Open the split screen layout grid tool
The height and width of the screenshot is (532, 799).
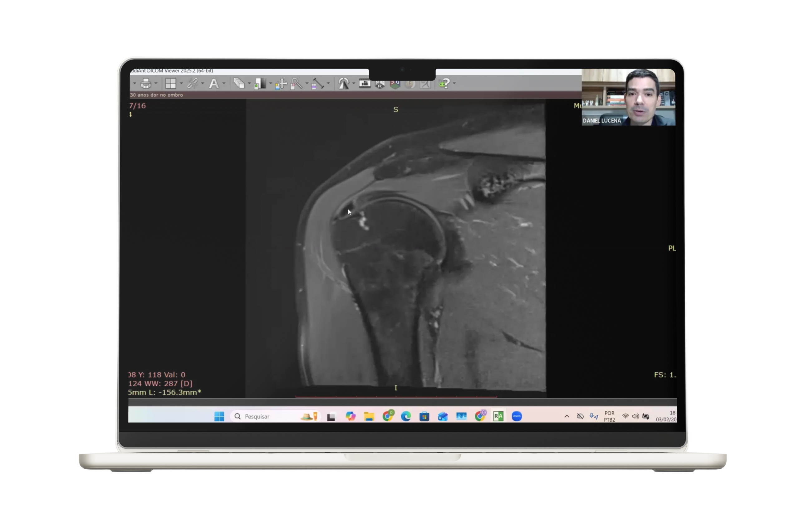point(170,83)
